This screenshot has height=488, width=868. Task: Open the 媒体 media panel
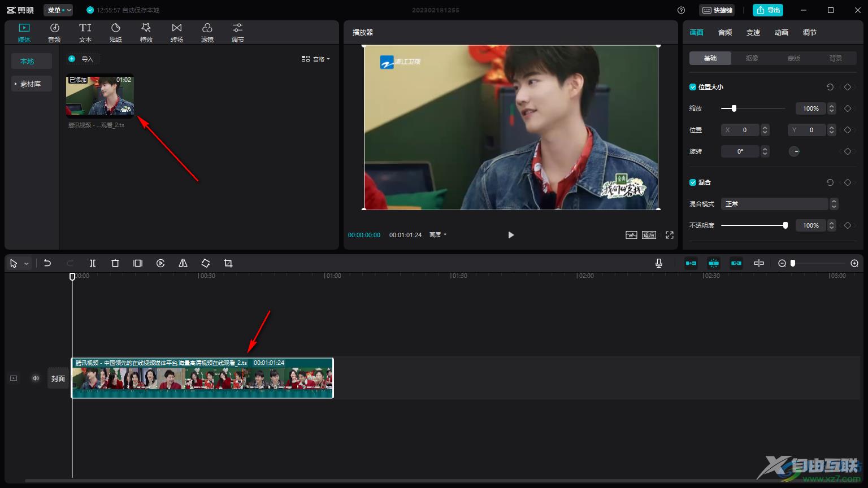(24, 33)
